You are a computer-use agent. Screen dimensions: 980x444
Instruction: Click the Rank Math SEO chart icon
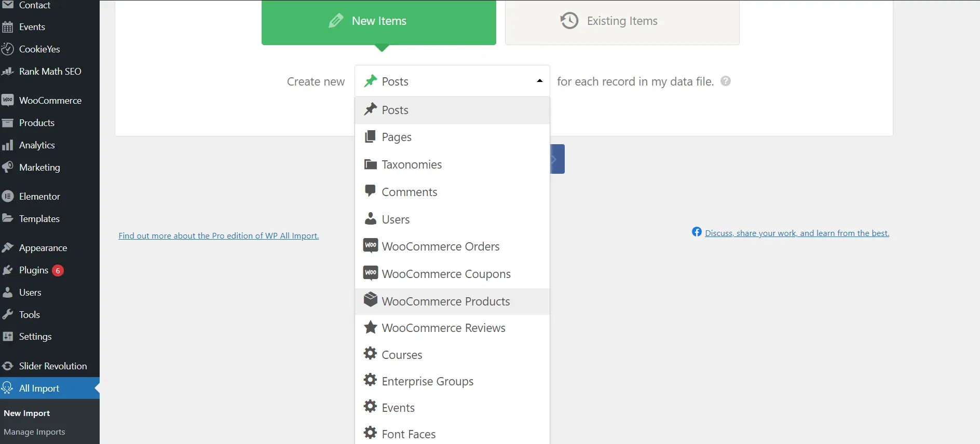7,72
